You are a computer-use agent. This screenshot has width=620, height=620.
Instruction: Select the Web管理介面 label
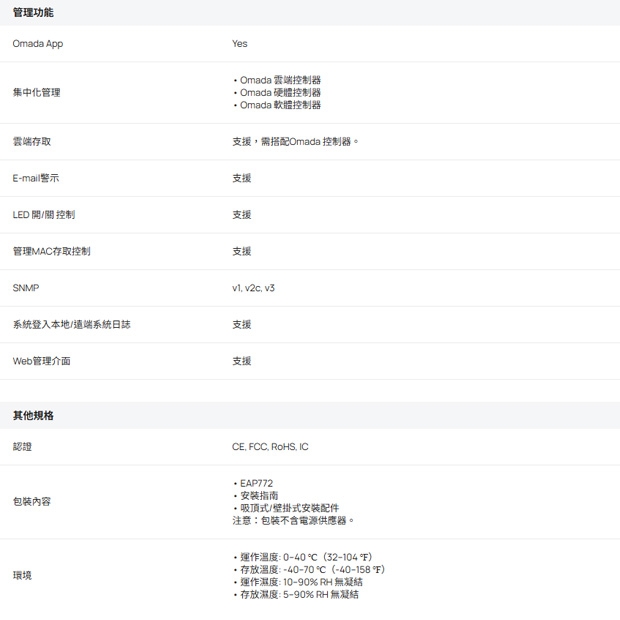coord(42,361)
